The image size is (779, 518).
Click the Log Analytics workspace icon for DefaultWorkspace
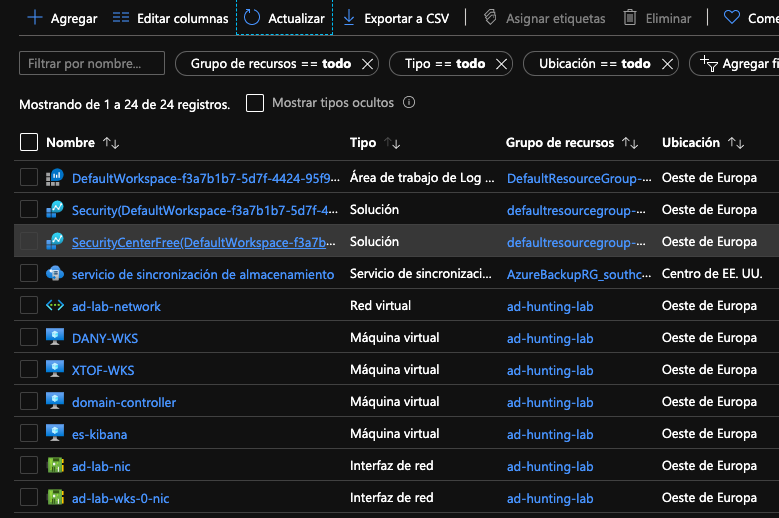pos(55,178)
